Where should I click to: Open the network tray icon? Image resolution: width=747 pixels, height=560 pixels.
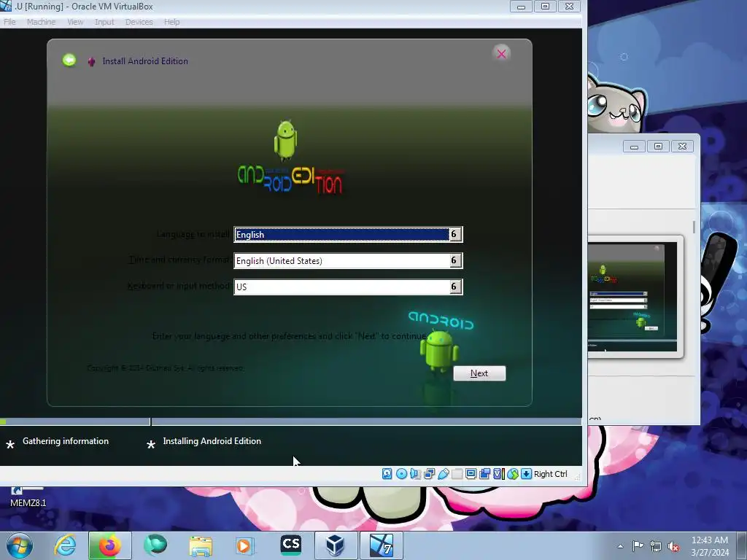(x=656, y=546)
